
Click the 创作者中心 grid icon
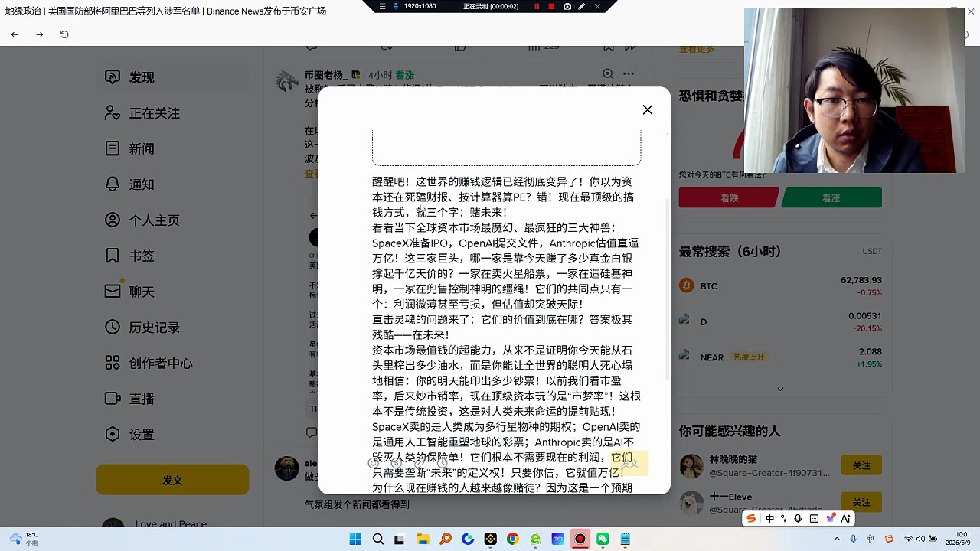click(x=113, y=363)
